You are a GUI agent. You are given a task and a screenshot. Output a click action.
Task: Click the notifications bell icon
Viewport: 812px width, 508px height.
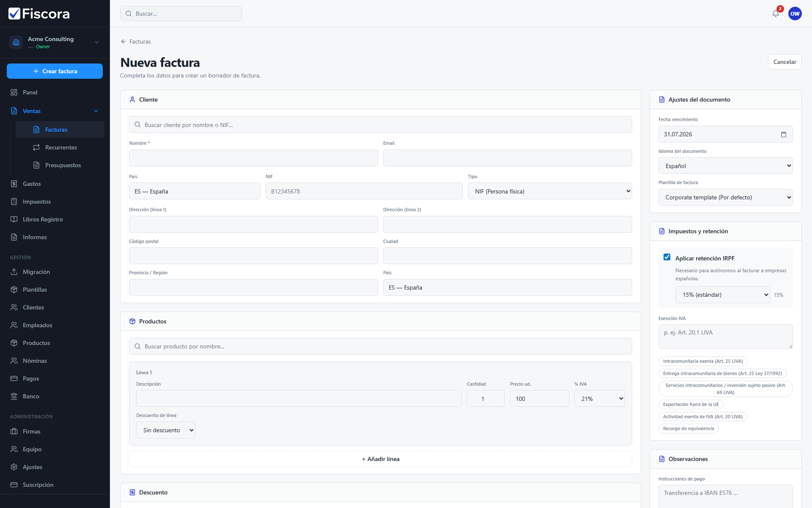(775, 14)
